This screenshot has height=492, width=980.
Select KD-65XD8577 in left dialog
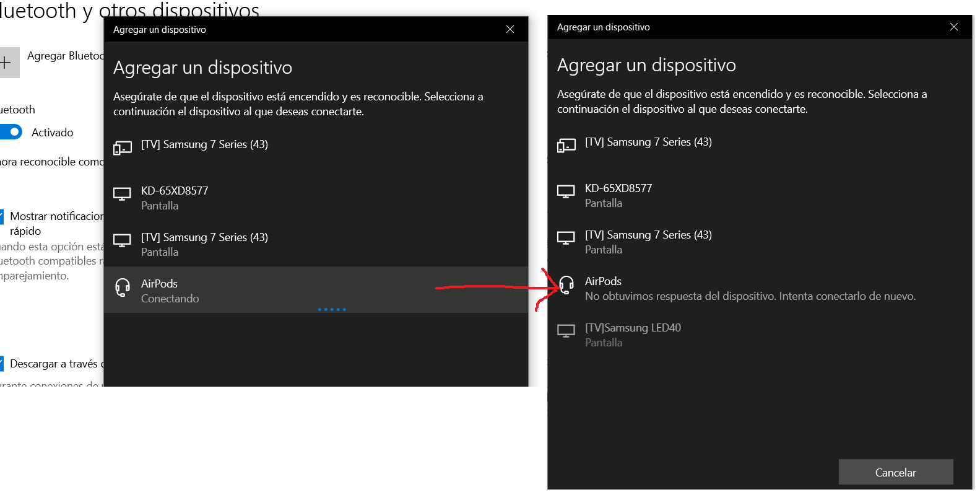(x=316, y=198)
